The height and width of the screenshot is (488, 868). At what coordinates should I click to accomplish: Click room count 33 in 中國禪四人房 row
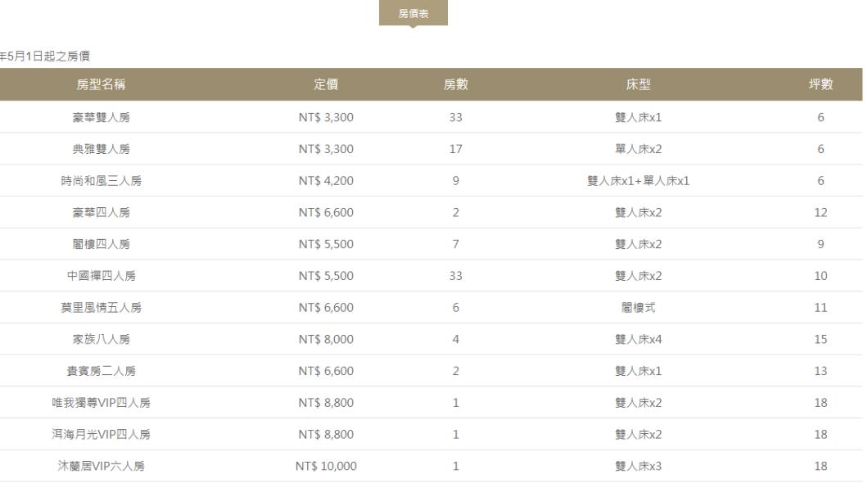455,276
